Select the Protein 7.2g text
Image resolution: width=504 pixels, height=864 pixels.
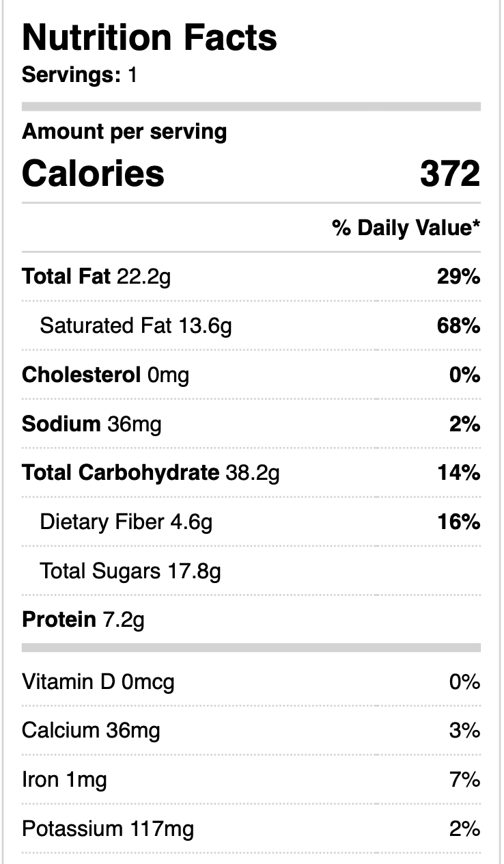[x=83, y=620]
